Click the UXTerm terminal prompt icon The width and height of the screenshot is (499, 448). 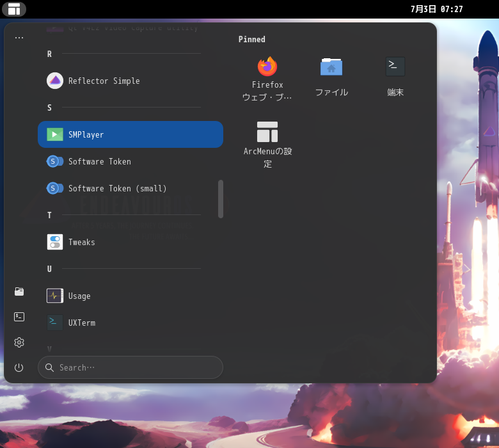coord(55,323)
